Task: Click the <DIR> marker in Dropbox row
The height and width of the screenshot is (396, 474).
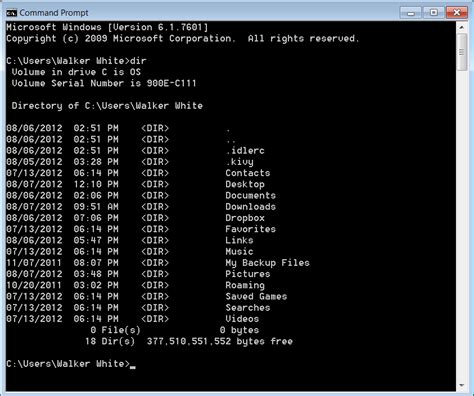Action: [x=155, y=218]
